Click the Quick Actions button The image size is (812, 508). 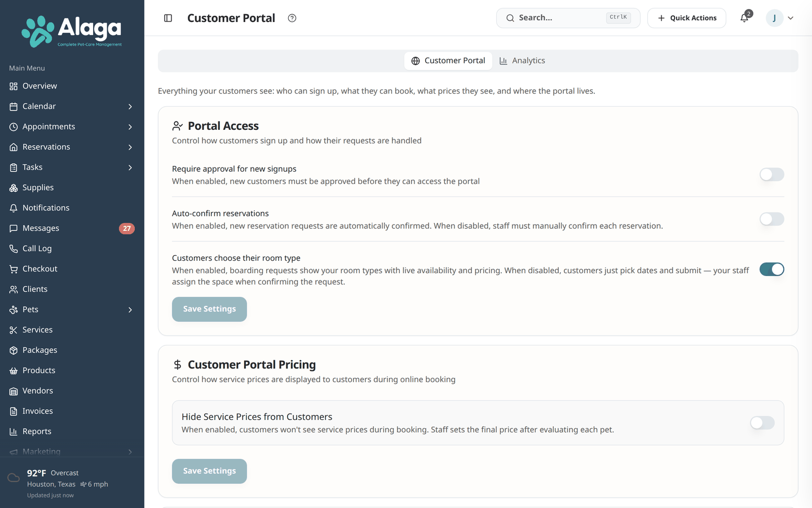click(x=687, y=18)
